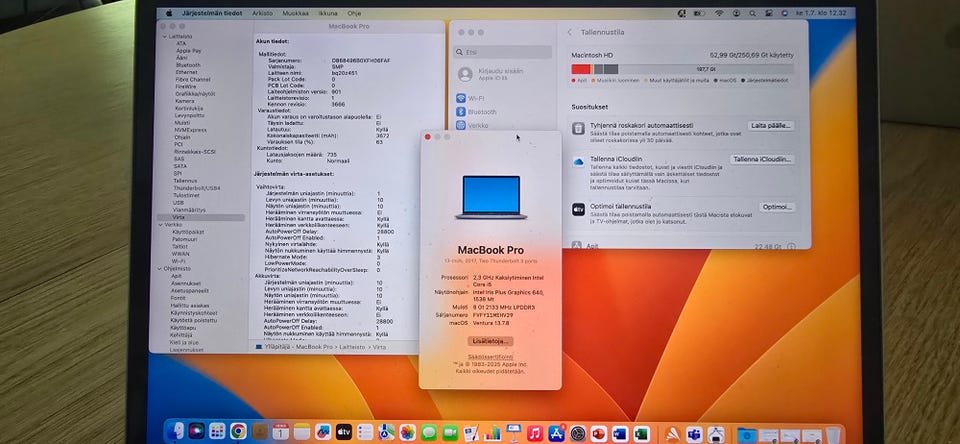Screen dimensions: 960x444
Task: Open Spotlight search in the menu bar
Action: pos(752,13)
